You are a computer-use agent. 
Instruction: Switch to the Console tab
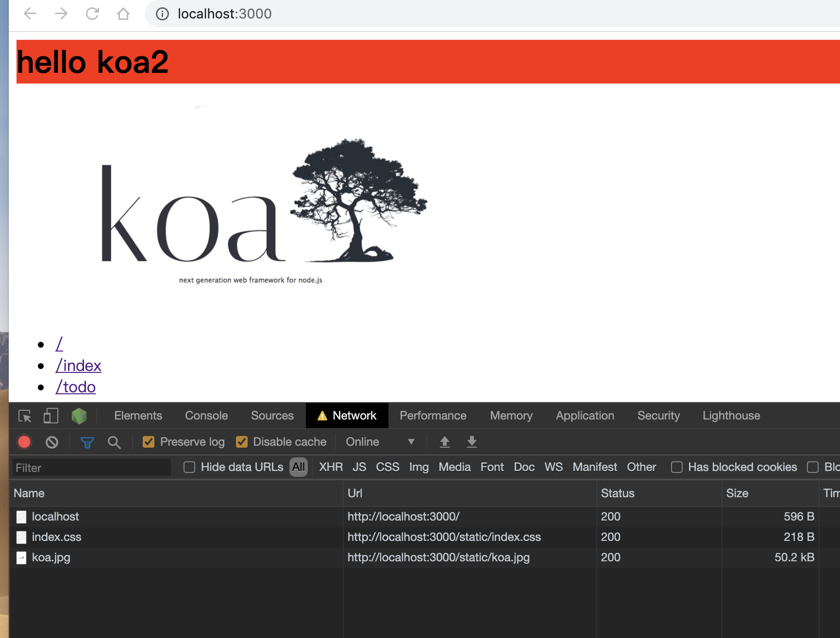(x=206, y=416)
